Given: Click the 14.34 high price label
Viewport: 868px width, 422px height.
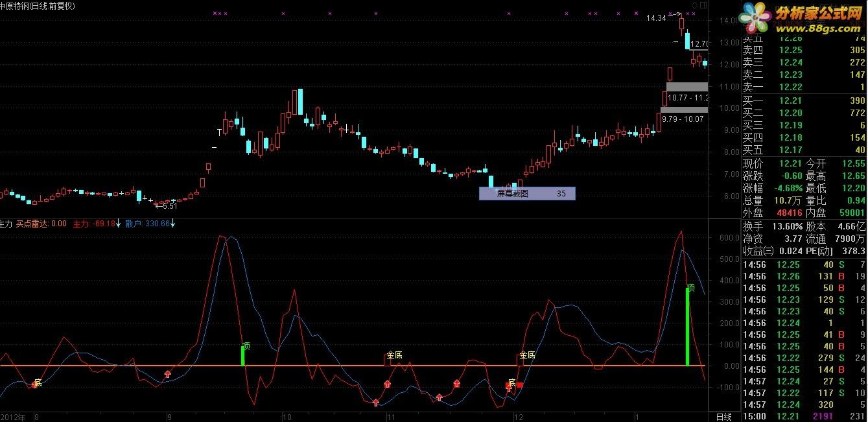Looking at the screenshot, I should [x=656, y=18].
